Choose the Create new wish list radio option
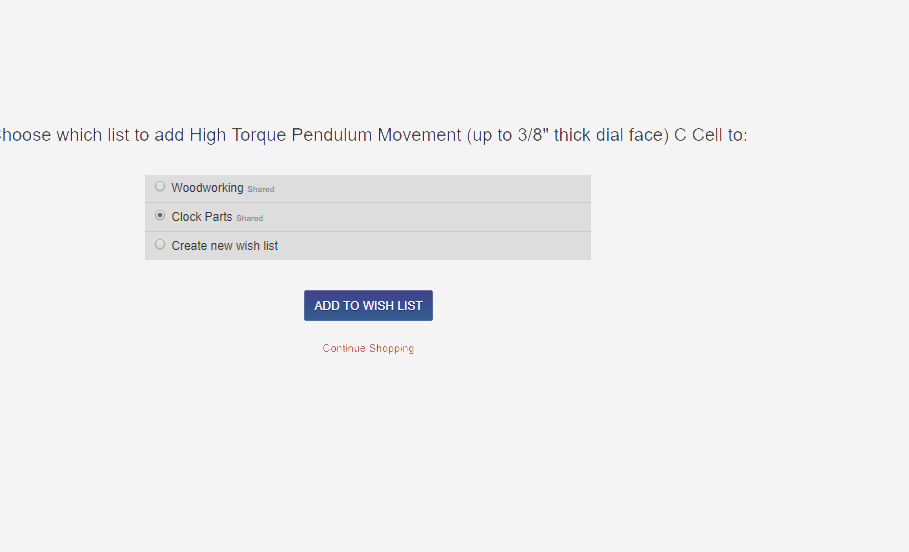This screenshot has width=909, height=552. tap(160, 245)
